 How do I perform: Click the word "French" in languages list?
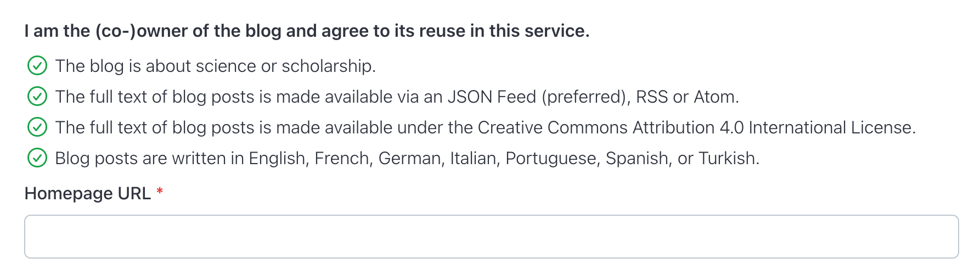pos(342,158)
